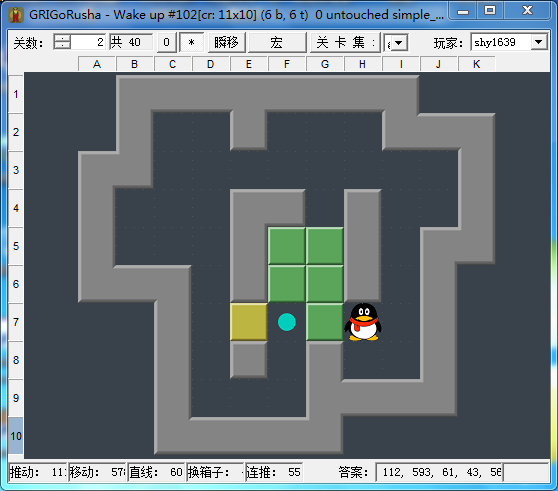Click the penguin player character
Viewport: 558px width, 491px height.
point(363,322)
